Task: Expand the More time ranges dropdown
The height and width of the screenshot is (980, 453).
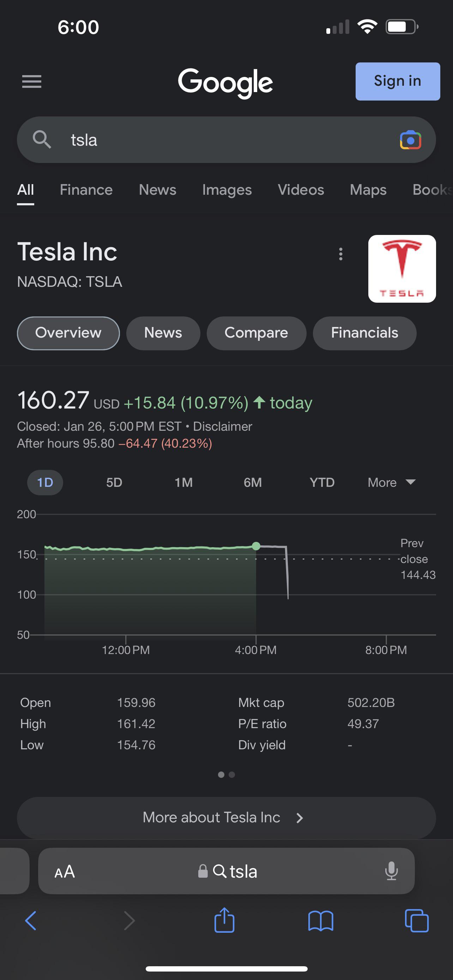Action: [391, 482]
